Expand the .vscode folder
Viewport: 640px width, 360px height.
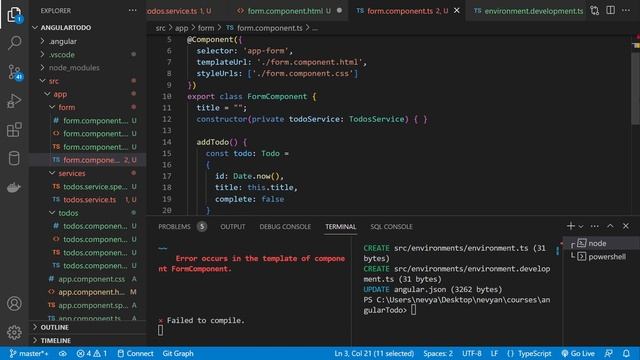(x=88, y=54)
